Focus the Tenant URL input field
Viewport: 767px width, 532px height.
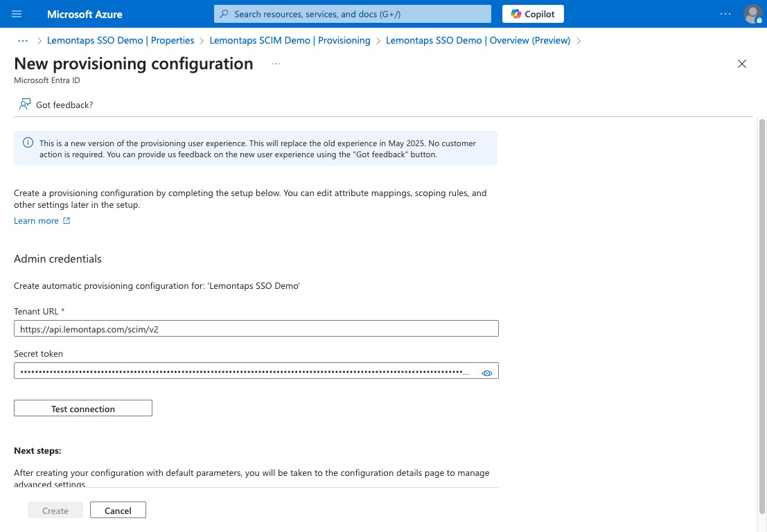[x=256, y=328]
